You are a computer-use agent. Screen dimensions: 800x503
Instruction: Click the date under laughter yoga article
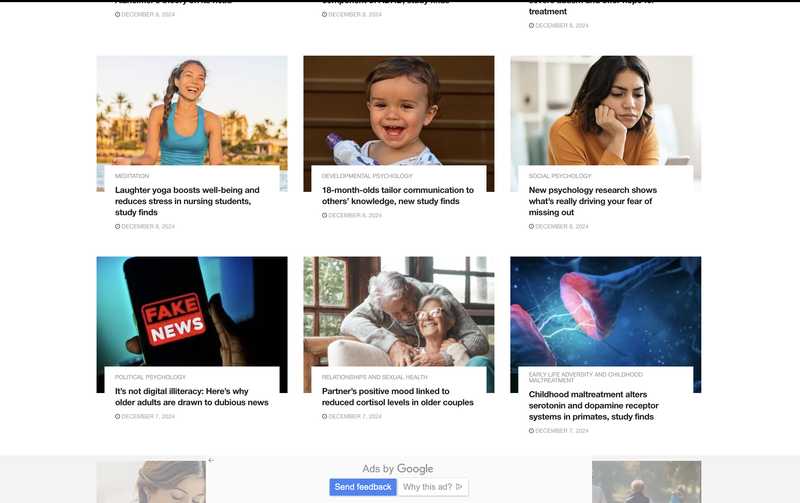[148, 227]
